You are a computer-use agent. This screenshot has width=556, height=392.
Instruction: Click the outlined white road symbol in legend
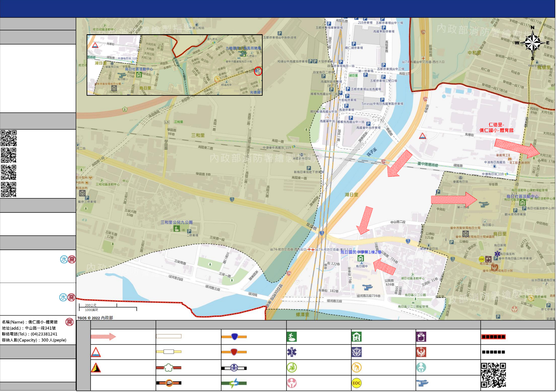coord(169,336)
